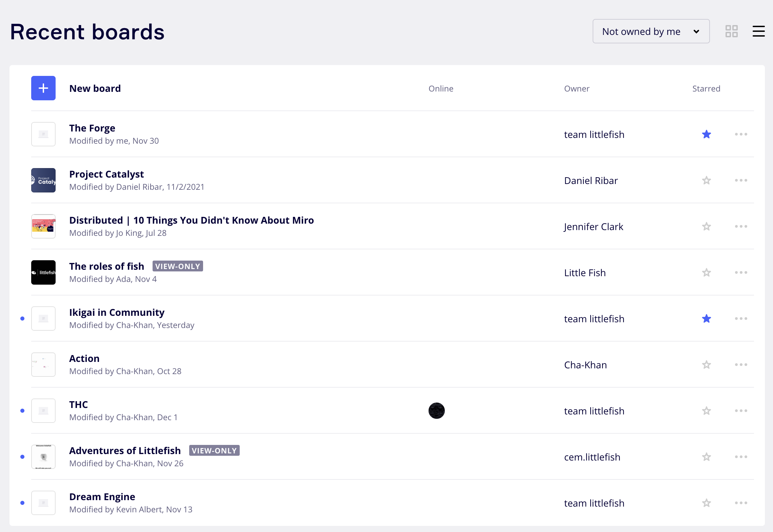Viewport: 773px width, 532px height.
Task: Expand options menu for The roles of fish
Action: coord(741,273)
